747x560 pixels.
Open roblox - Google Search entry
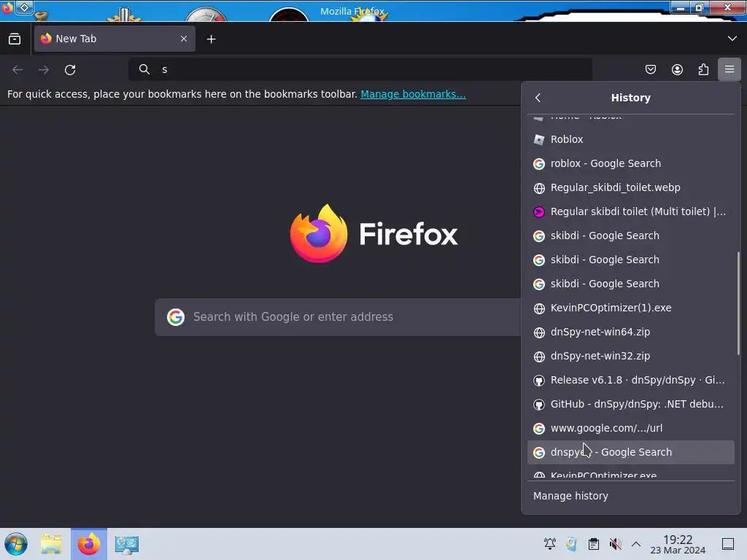coord(631,163)
